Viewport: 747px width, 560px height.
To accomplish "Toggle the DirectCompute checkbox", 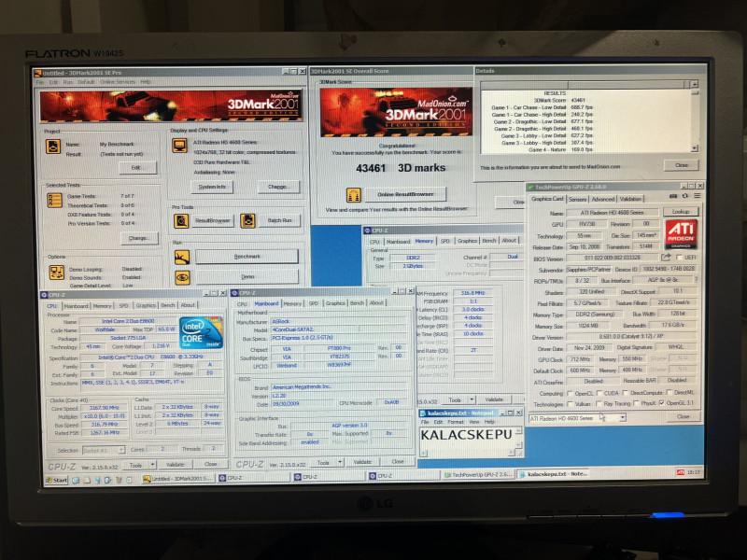I will 626,393.
